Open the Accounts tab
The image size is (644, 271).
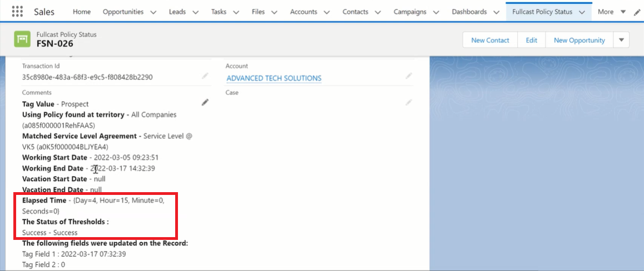(x=304, y=12)
